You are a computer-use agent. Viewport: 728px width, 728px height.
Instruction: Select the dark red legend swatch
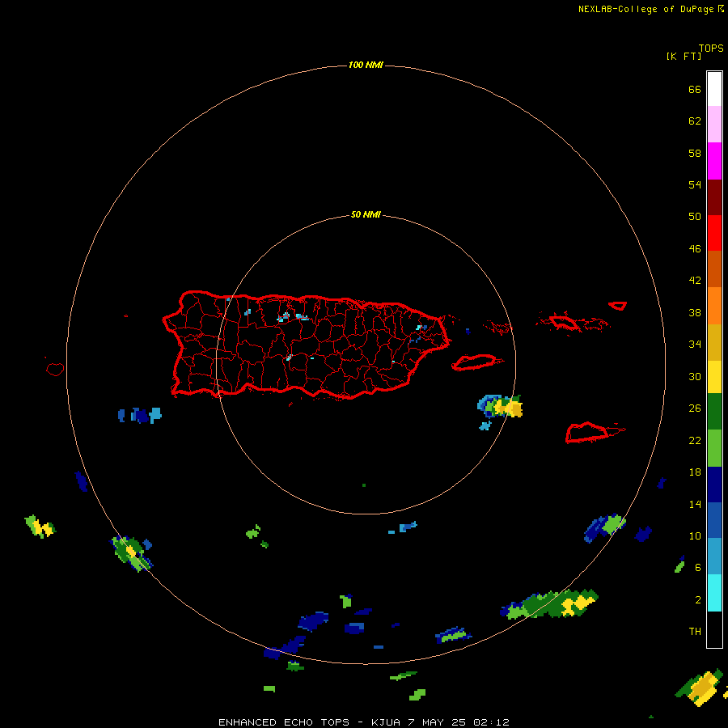click(714, 197)
